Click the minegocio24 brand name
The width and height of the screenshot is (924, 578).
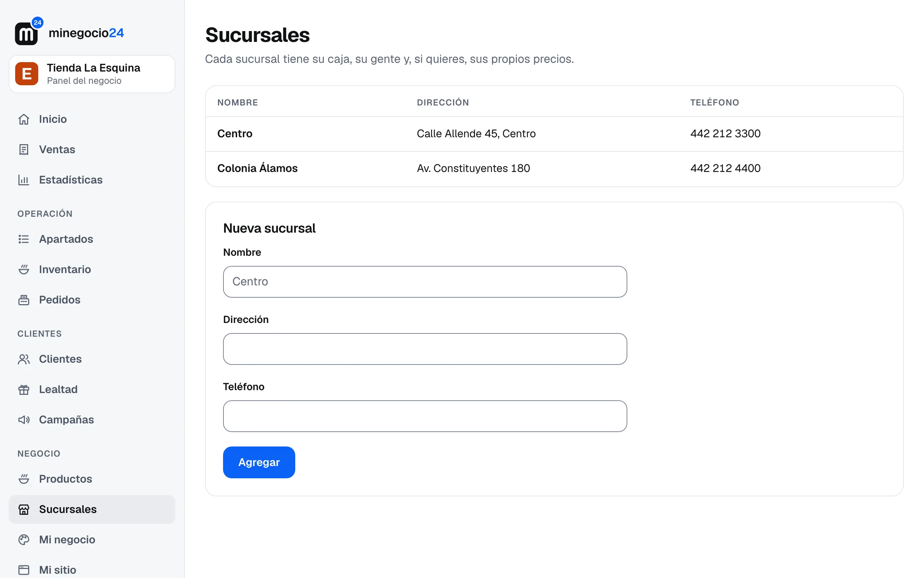coord(86,33)
